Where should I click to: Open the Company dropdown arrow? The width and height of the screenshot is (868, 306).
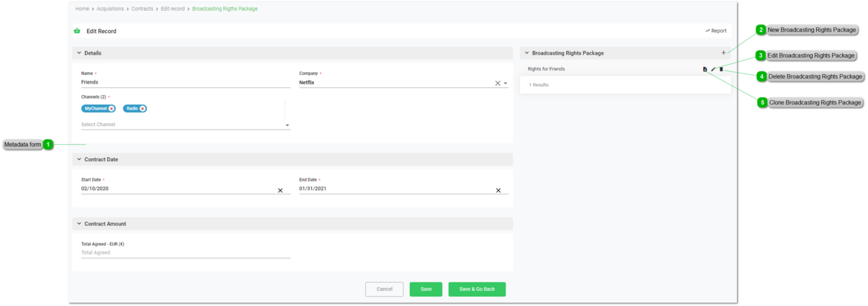click(506, 84)
